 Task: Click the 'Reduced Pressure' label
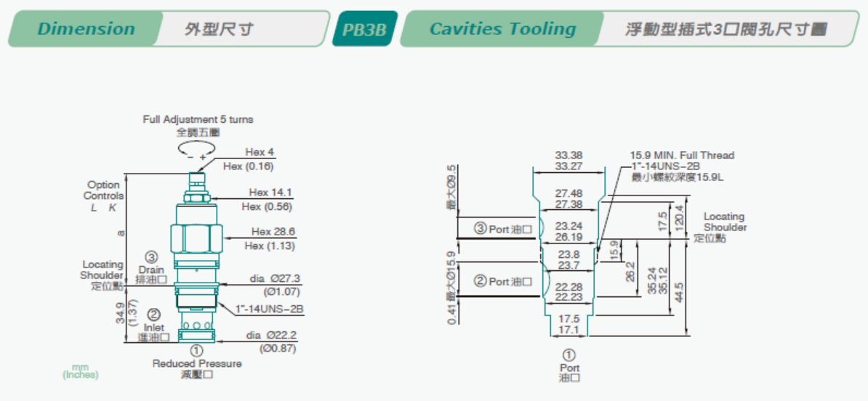coord(197,364)
